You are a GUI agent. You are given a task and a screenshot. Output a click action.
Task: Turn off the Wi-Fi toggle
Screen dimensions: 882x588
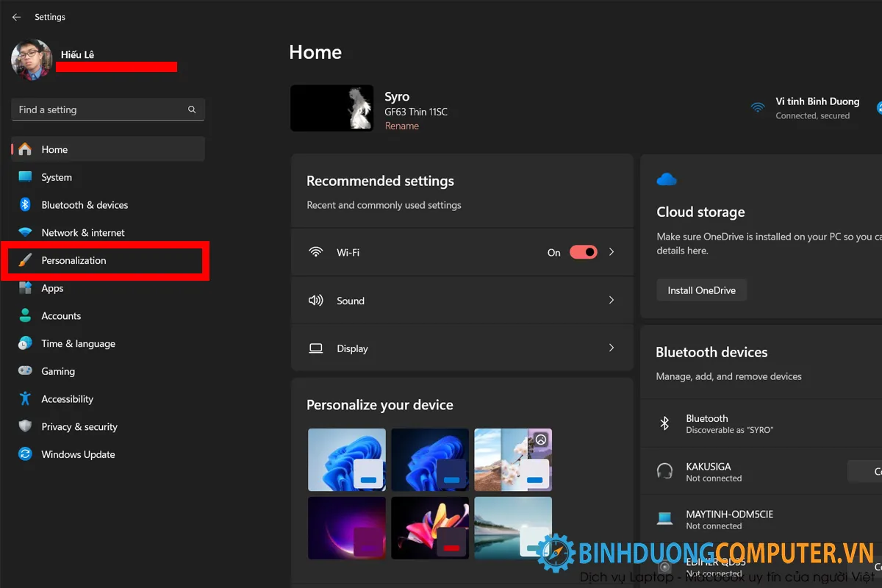(583, 252)
